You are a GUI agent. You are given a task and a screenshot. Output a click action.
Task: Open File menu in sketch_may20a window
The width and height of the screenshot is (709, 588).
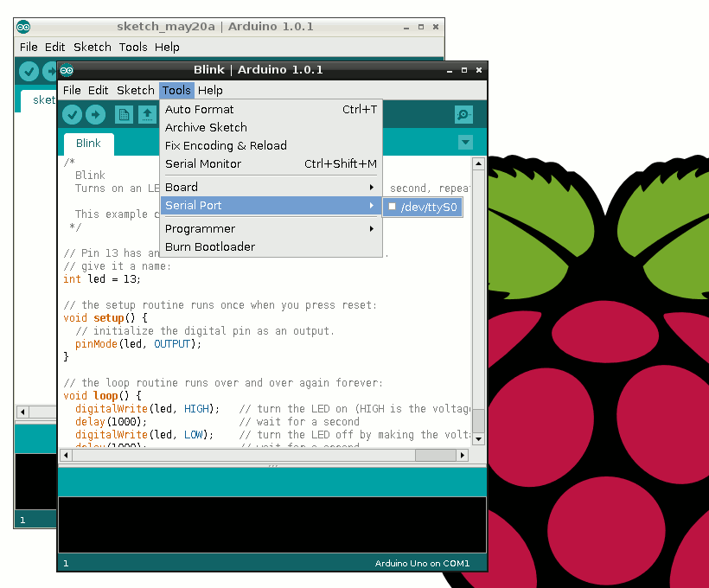tap(29, 47)
